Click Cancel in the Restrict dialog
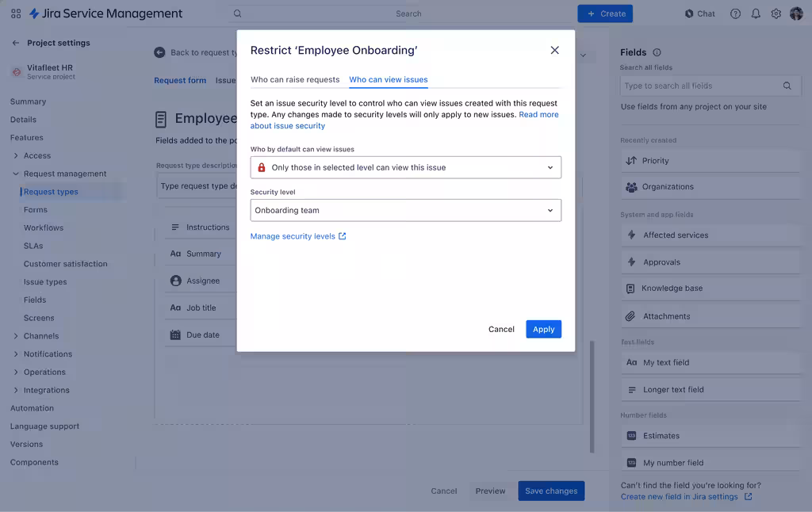This screenshot has height=512, width=812. click(501, 329)
